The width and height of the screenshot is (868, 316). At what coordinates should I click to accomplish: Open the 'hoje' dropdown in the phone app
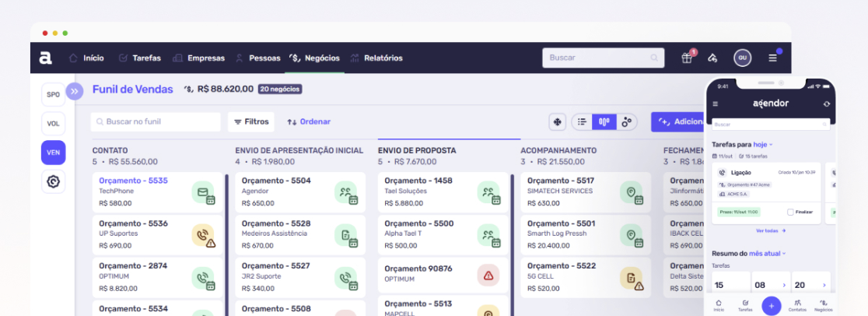tap(763, 145)
